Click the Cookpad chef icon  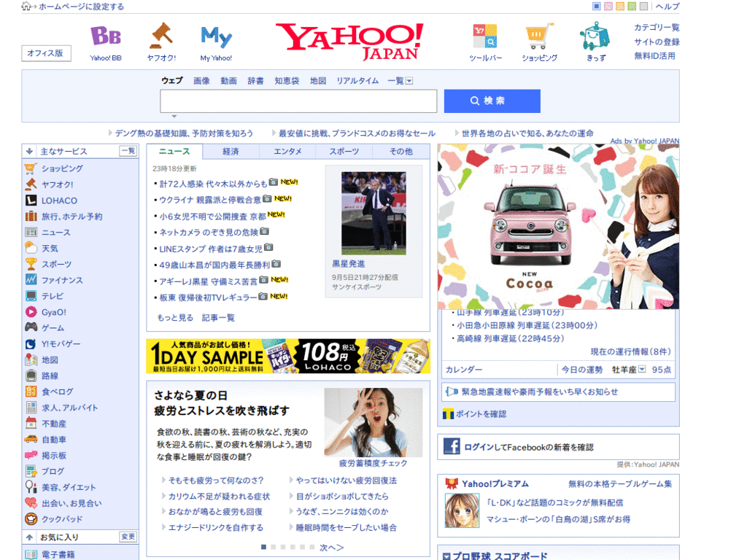click(31, 519)
